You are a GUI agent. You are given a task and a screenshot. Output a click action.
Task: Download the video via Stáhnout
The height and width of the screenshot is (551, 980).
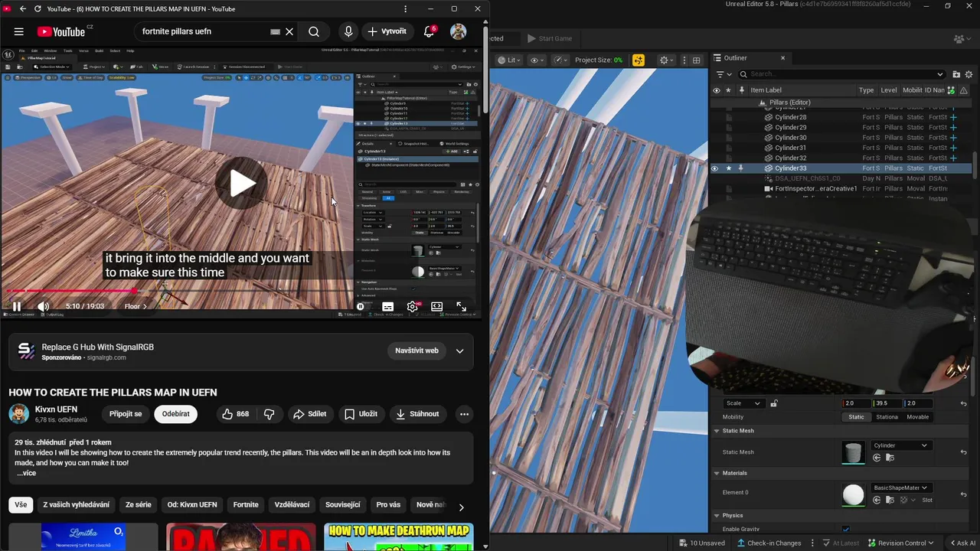click(417, 414)
